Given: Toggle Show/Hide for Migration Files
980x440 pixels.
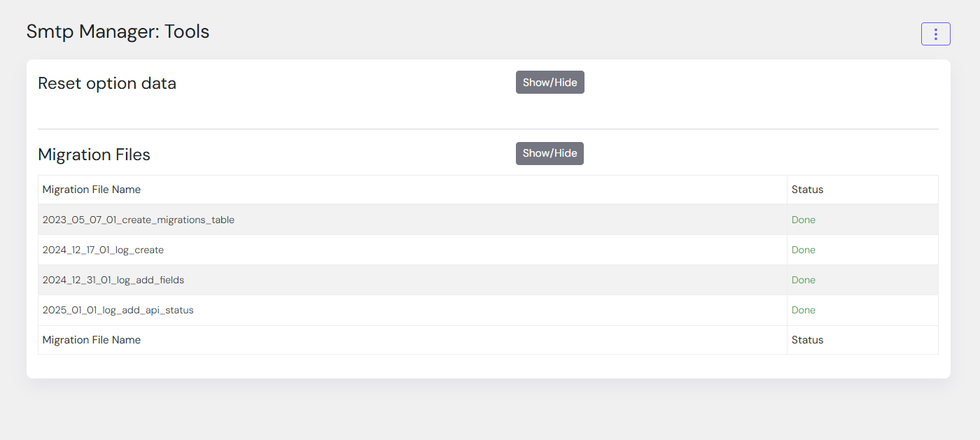Looking at the screenshot, I should tap(549, 154).
